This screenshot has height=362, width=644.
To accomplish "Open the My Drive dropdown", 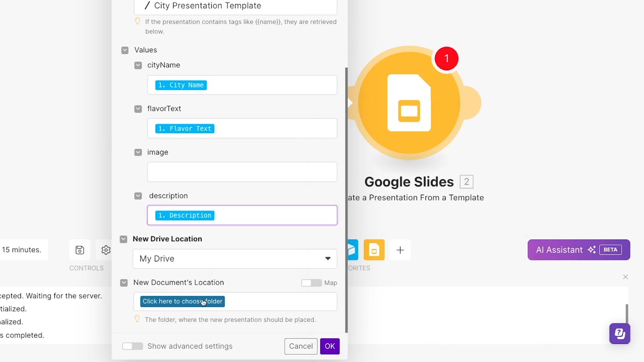I will (235, 259).
